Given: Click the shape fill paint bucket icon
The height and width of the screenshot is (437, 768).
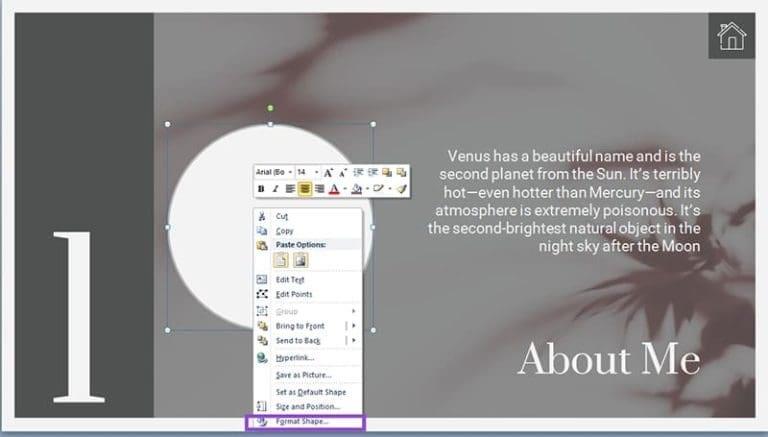Looking at the screenshot, I should pos(357,189).
